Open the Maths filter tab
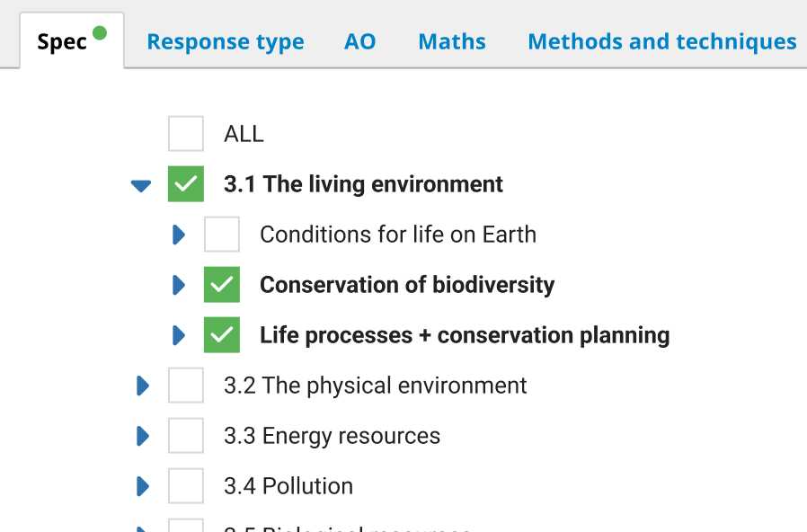 click(452, 41)
